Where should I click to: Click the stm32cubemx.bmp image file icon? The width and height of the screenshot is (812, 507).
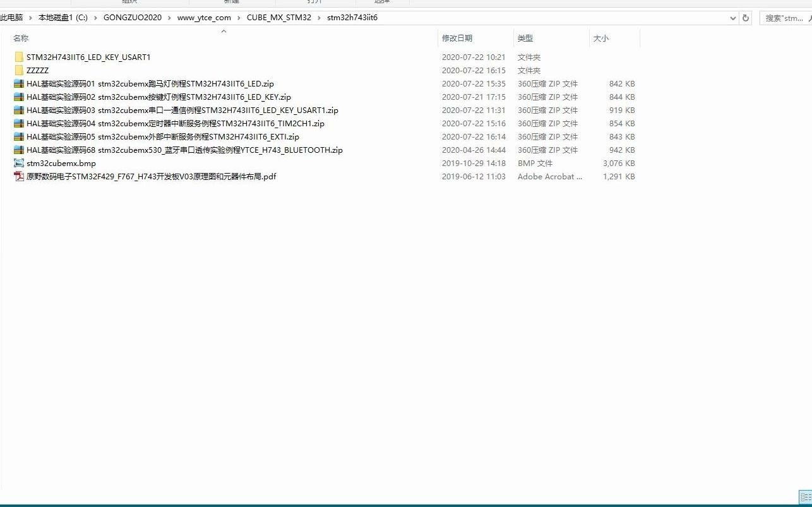19,164
